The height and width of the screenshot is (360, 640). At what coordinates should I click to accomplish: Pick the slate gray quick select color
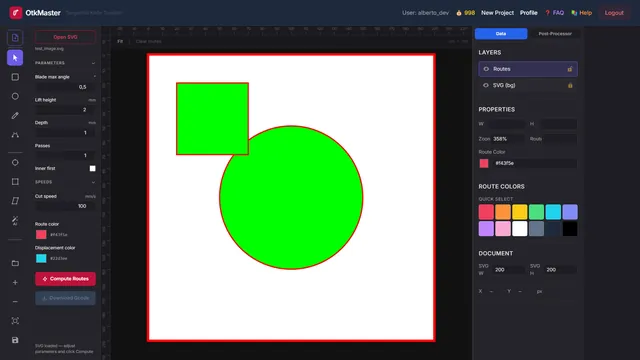(x=536, y=229)
